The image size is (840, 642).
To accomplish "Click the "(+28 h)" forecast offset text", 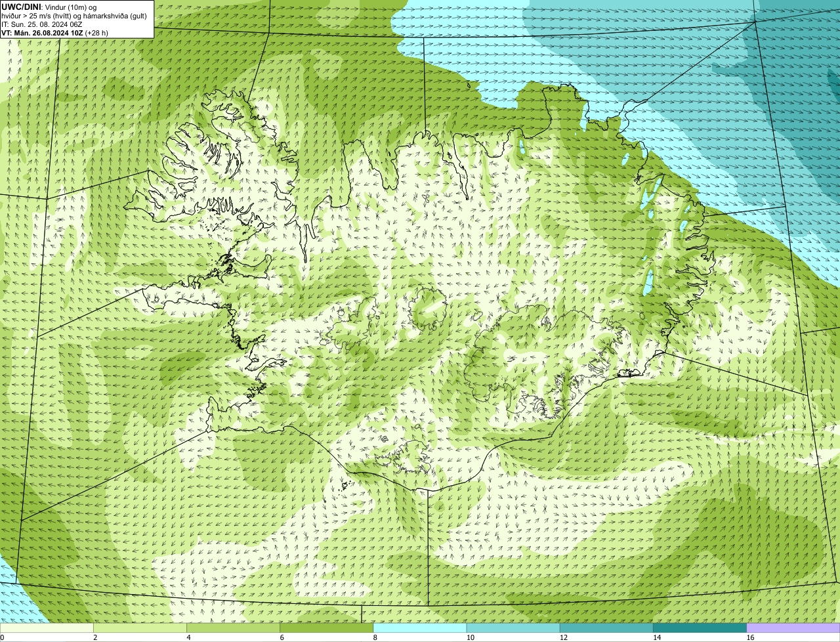I will pyautogui.click(x=97, y=33).
